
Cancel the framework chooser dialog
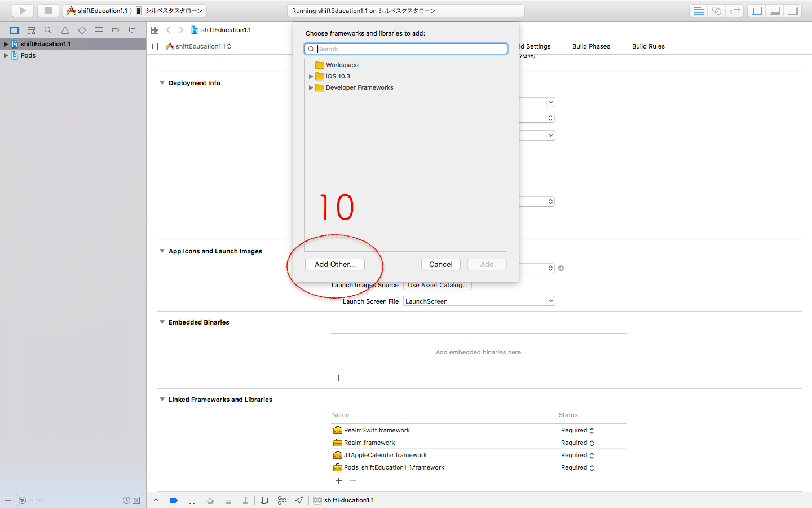tap(440, 264)
